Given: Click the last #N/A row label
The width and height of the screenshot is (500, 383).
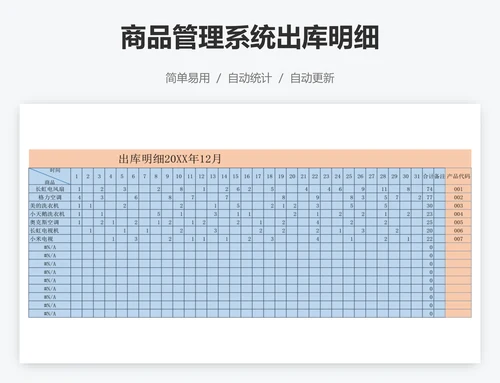Looking at the screenshot, I should [x=50, y=314].
